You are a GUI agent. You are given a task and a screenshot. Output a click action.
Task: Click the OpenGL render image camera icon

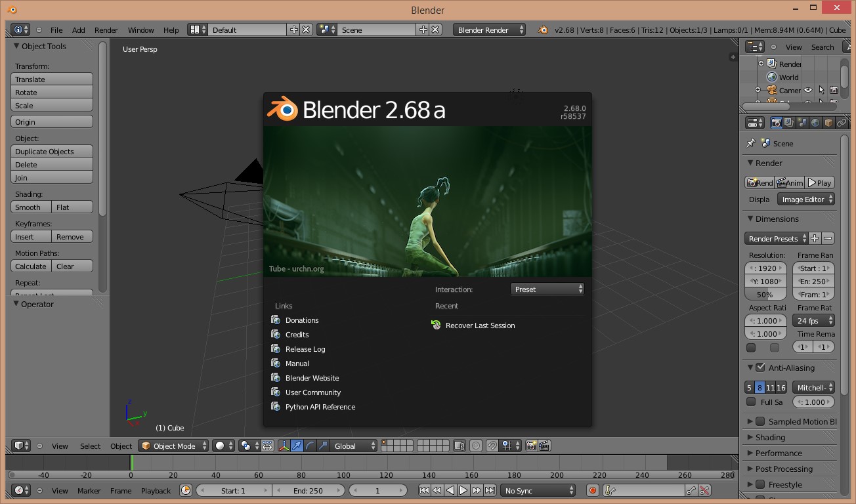[x=531, y=446]
